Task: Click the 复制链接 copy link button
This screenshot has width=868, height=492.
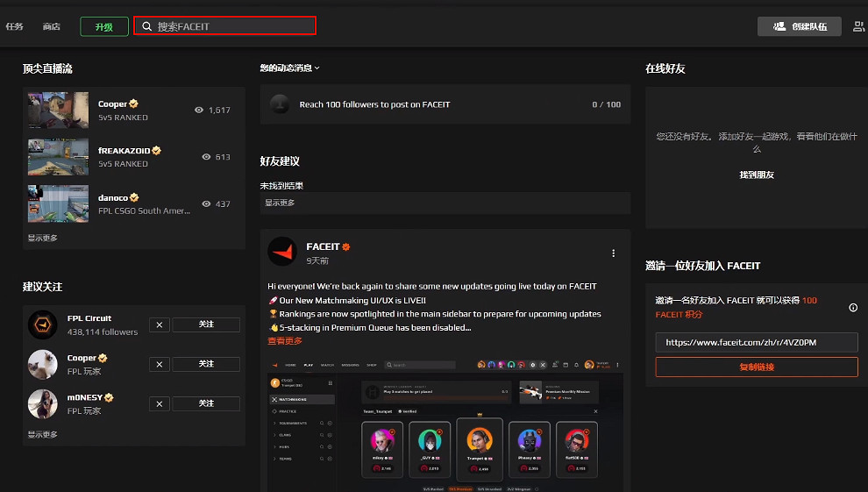Action: 757,367
